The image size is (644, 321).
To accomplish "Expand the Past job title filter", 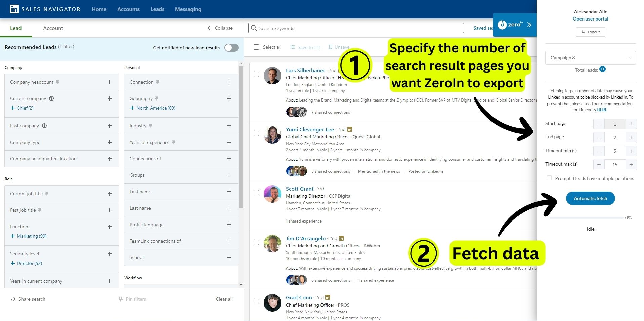I will [x=110, y=210].
